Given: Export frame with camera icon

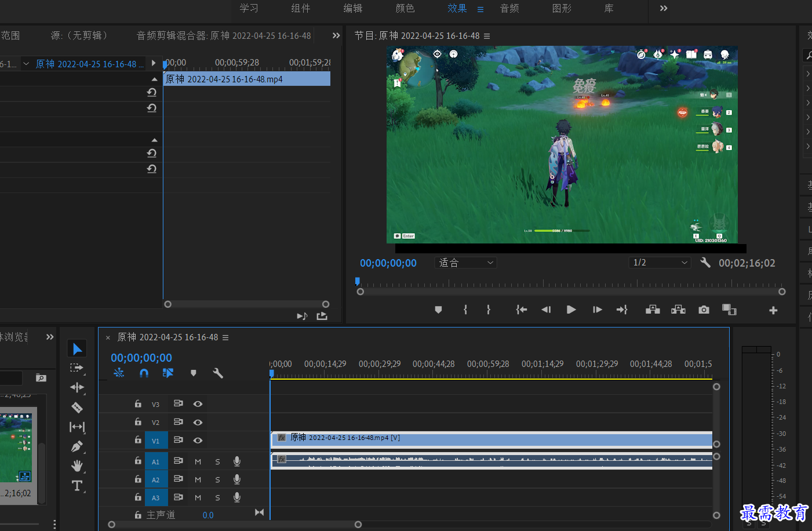Looking at the screenshot, I should point(704,310).
